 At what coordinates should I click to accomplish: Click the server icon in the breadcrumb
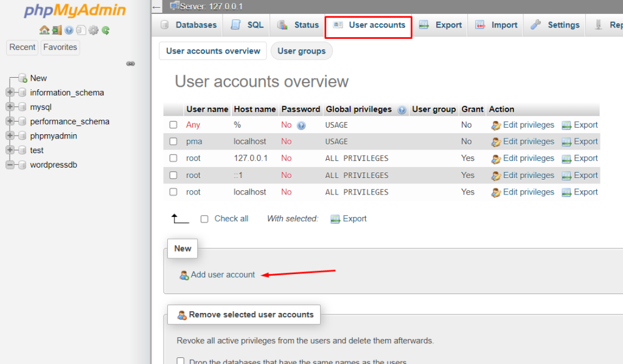pos(174,6)
